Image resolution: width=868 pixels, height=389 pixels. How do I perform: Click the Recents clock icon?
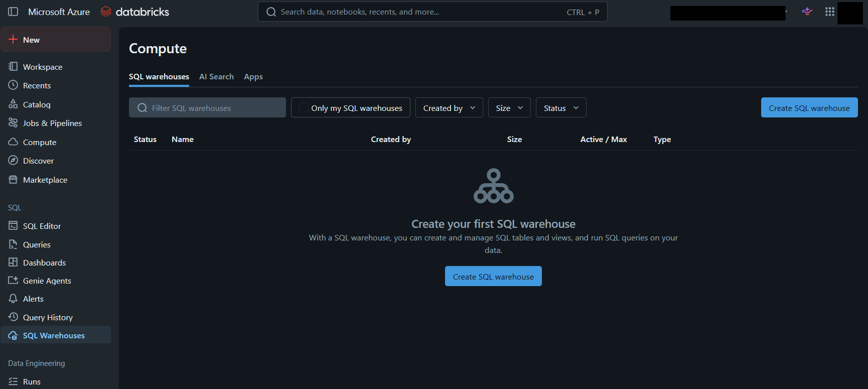(13, 85)
